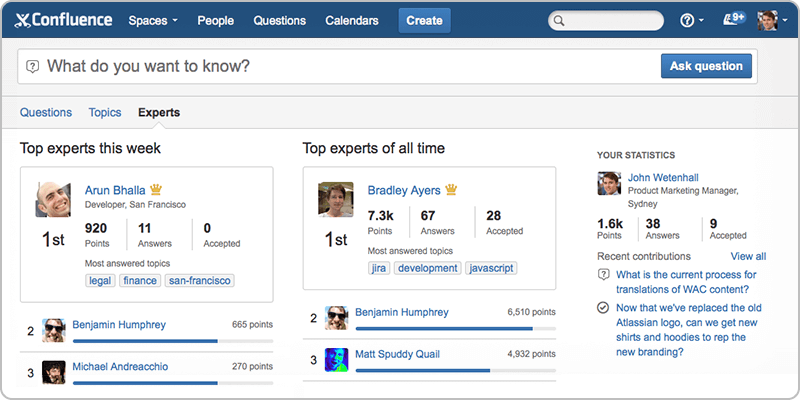Viewport: 800px width, 400px height.
Task: Click View all recent contributions
Action: coord(748,256)
